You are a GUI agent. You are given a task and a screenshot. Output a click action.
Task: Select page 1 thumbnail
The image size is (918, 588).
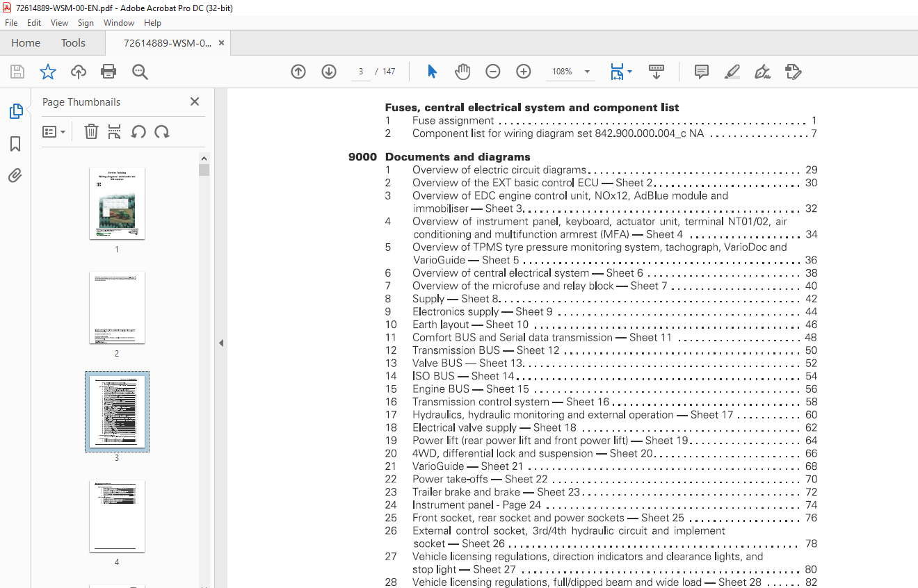[x=117, y=203]
